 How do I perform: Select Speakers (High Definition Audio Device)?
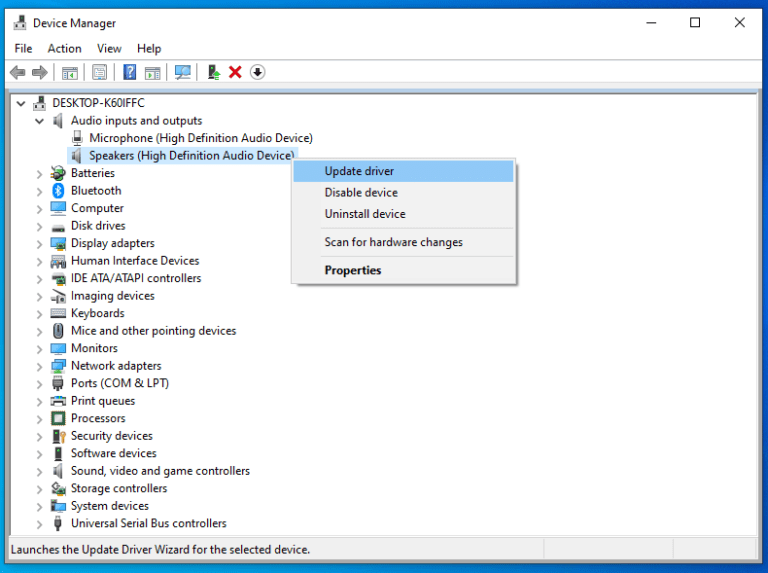[192, 156]
